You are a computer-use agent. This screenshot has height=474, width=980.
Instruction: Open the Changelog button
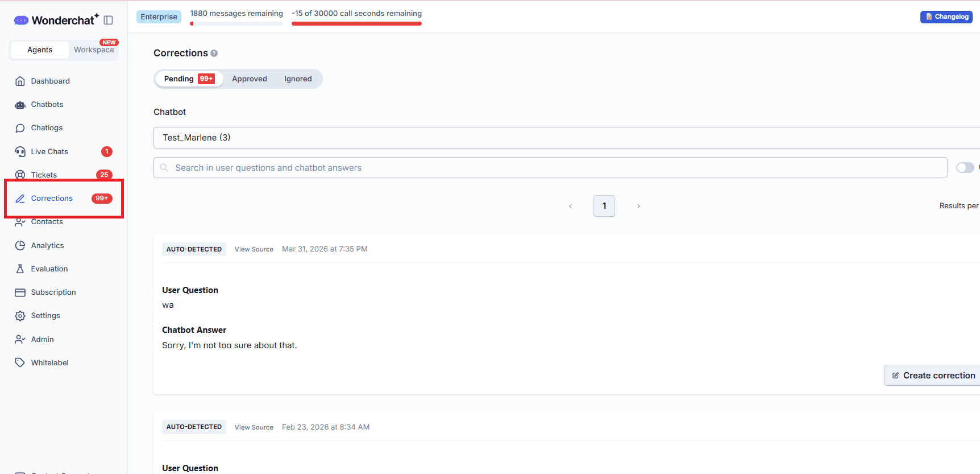[x=946, y=17]
